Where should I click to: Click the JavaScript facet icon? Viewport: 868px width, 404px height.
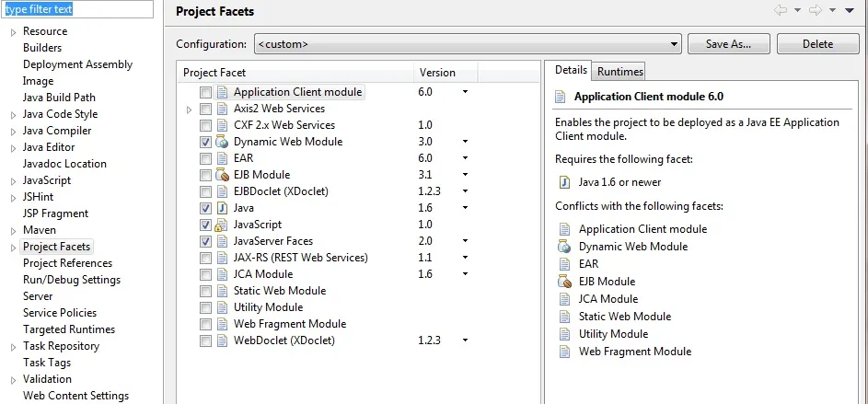222,225
